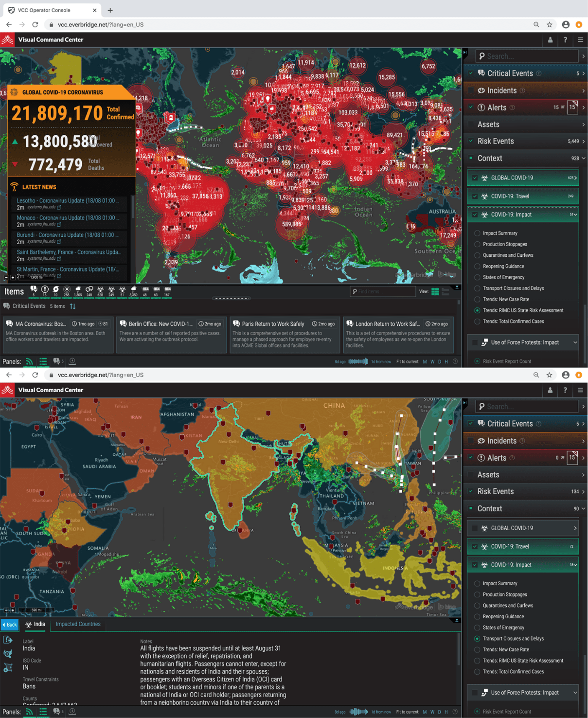Open a new browser tab
The height and width of the screenshot is (718, 588).
[110, 10]
